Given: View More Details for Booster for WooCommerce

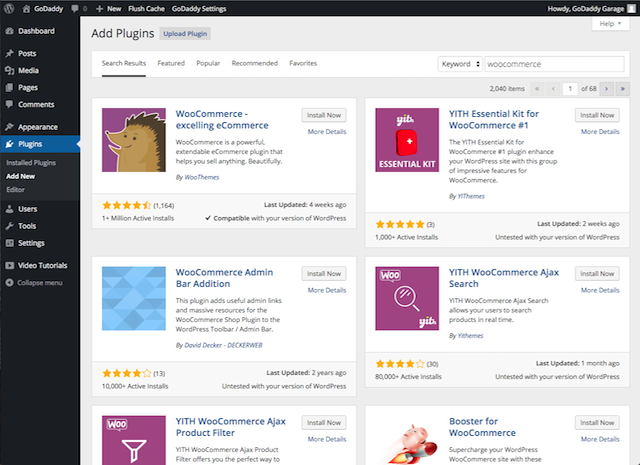Looking at the screenshot, I should (600, 439).
